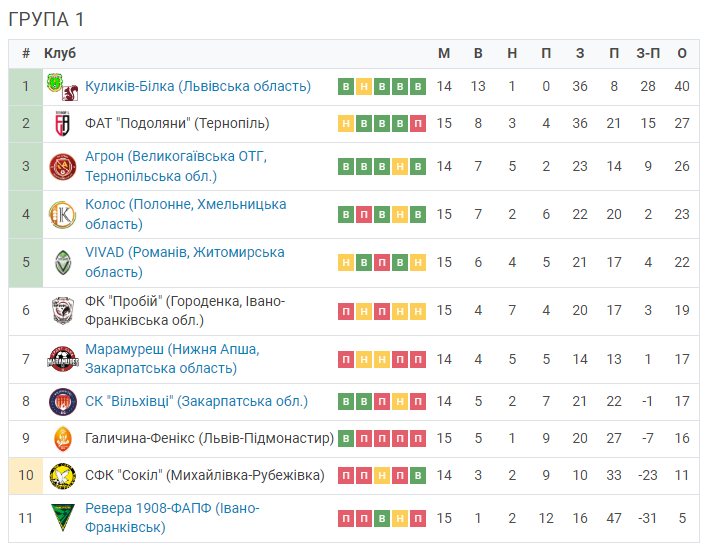Open the Агрон (Великогаївська ОТГ) link

(x=176, y=166)
